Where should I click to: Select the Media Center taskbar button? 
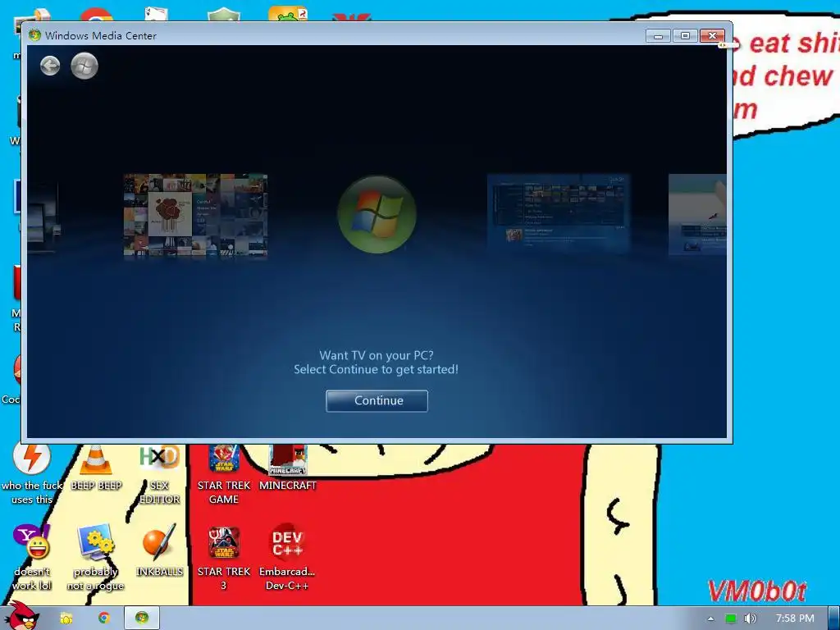point(142,618)
